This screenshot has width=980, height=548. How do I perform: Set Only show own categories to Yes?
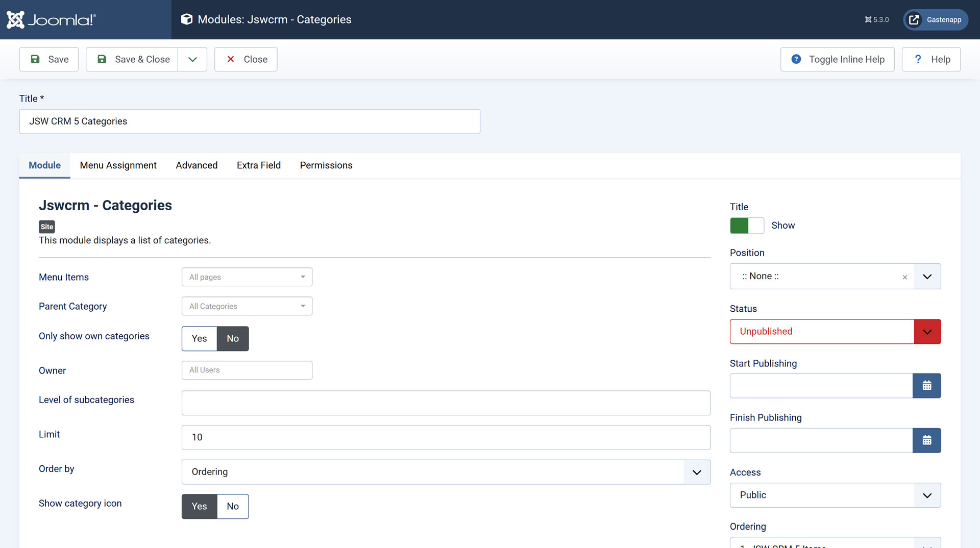pos(199,339)
